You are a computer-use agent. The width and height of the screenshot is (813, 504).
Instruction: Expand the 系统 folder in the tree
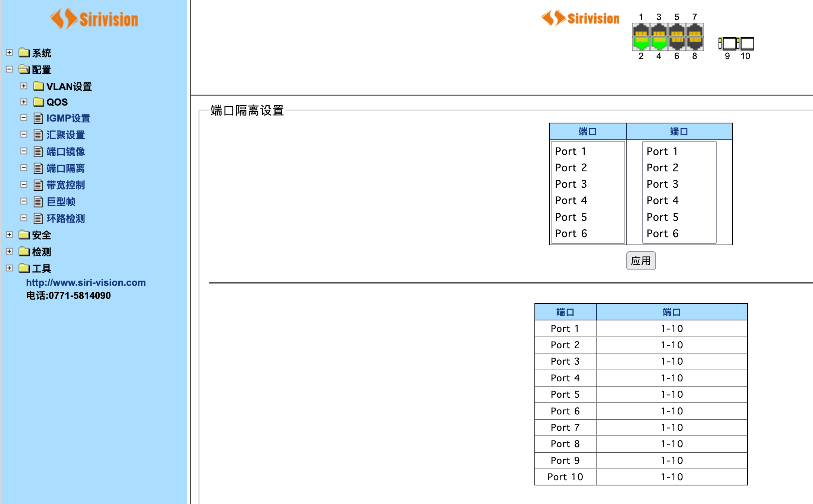coord(9,52)
